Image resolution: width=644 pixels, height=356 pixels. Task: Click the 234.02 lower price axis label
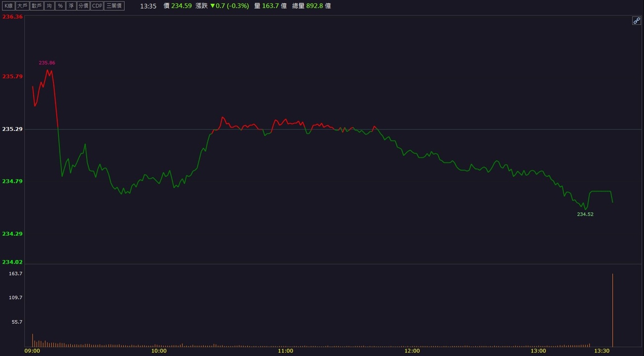[12, 262]
